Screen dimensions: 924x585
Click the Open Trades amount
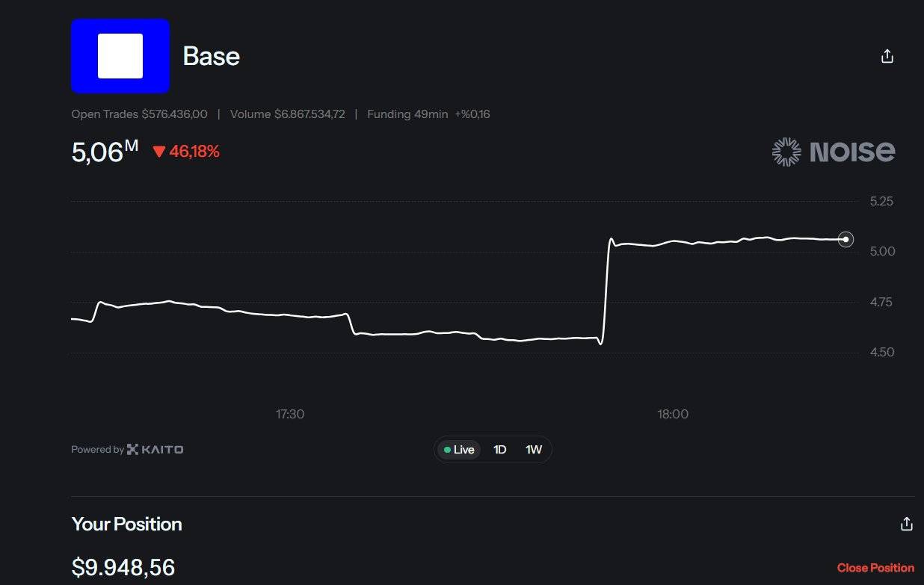(174, 114)
